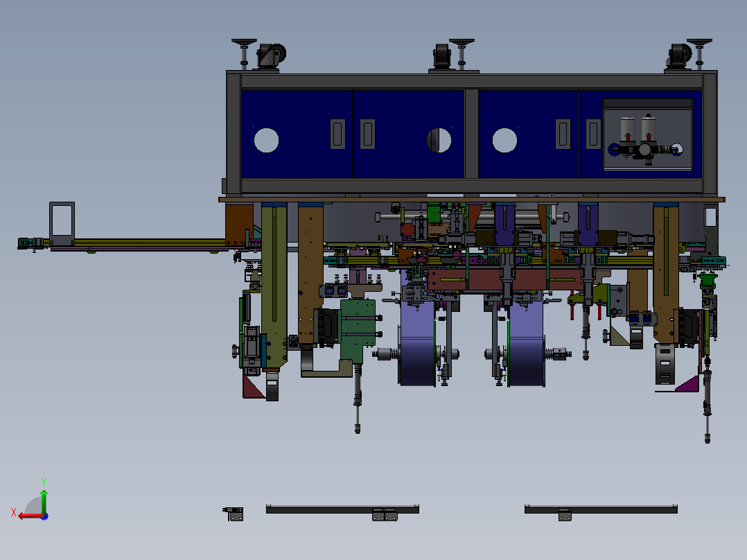Select the pneumatic filter regulator unit in the cabinet
This screenshot has height=560, width=747.
pyautogui.click(x=647, y=139)
